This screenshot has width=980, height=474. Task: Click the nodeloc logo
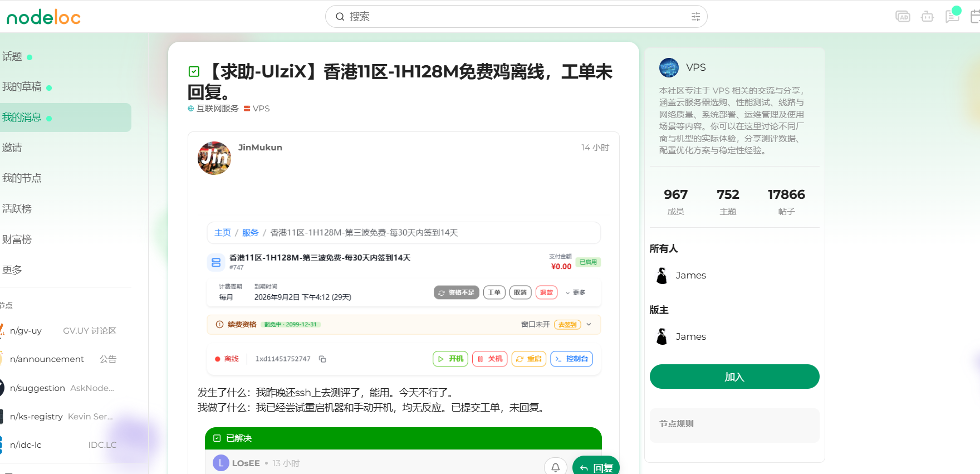(x=43, y=17)
